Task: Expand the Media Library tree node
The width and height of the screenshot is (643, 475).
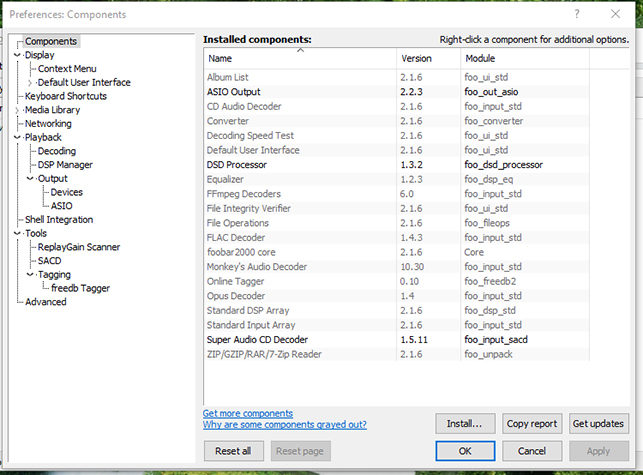Action: pyautogui.click(x=18, y=110)
